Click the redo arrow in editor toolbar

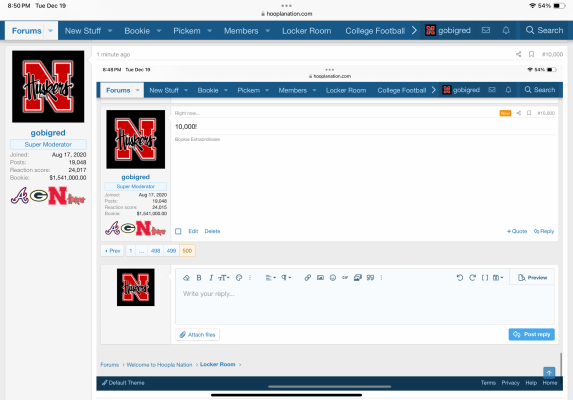click(x=472, y=278)
